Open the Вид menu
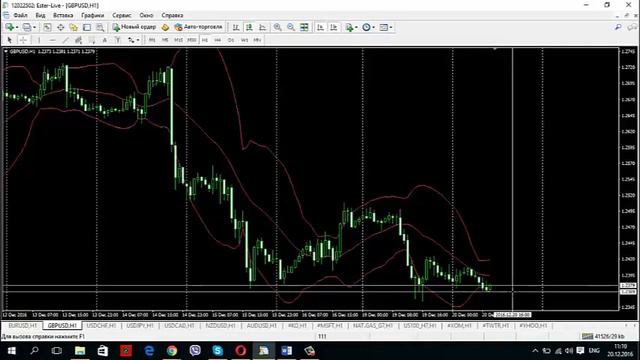Image resolution: width=640 pixels, height=360 pixels. [40, 15]
